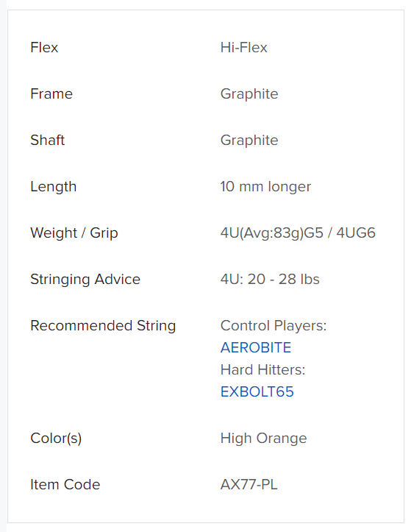Open the AEROBITE string link
411x532 pixels.
click(256, 347)
